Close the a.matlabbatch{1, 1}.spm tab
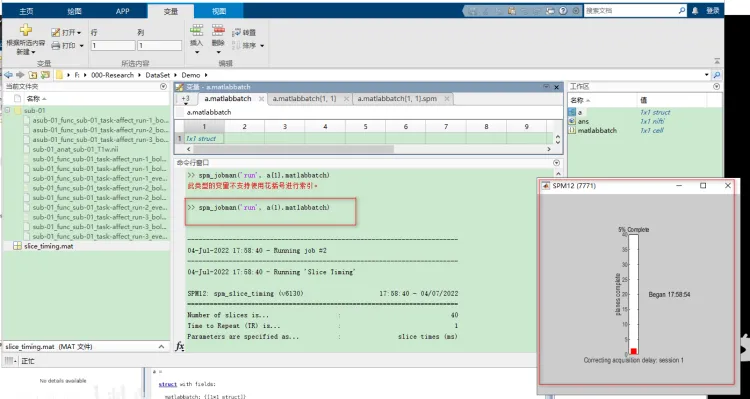Viewport: 750px width, 399px height. coord(447,99)
